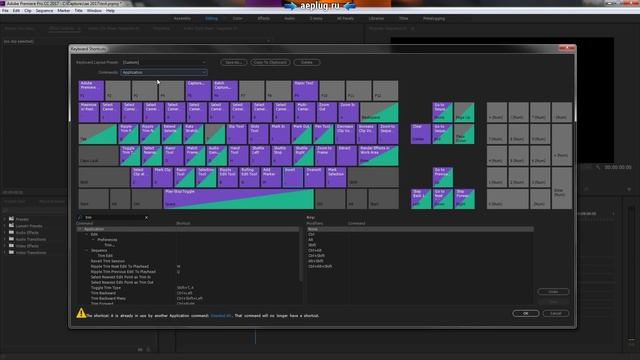
Task: Expand the Lumetri Presets bin in Effects panel
Action: click(5, 226)
